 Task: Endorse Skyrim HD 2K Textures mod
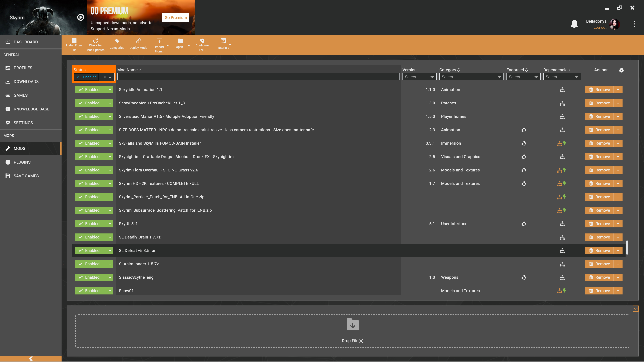(x=523, y=183)
